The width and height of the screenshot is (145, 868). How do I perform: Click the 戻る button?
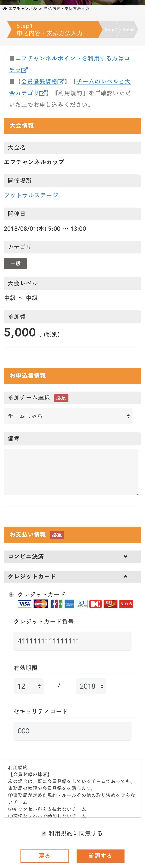[45, 855]
